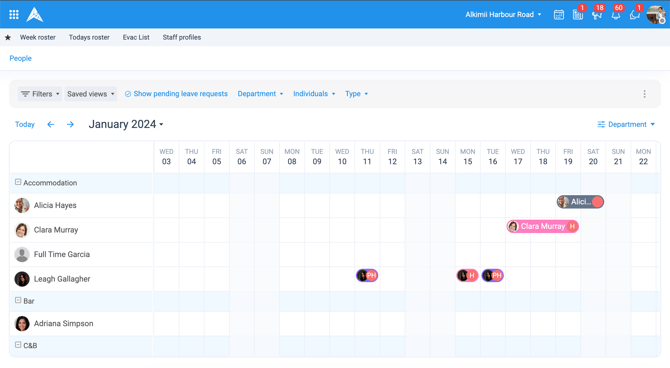Open the calendar icon in header
Image resolution: width=670 pixels, height=368 pixels.
(x=558, y=15)
